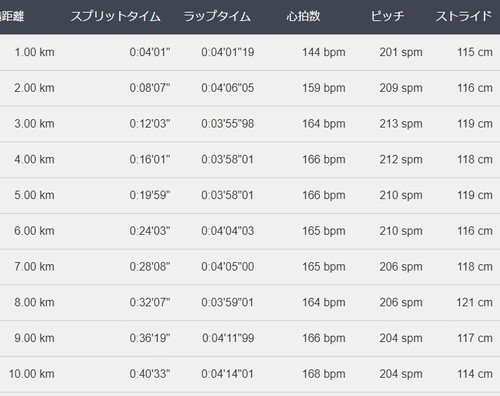Click lap time 0:04'11"99
Image resolution: width=500 pixels, height=396 pixels.
pyautogui.click(x=228, y=338)
